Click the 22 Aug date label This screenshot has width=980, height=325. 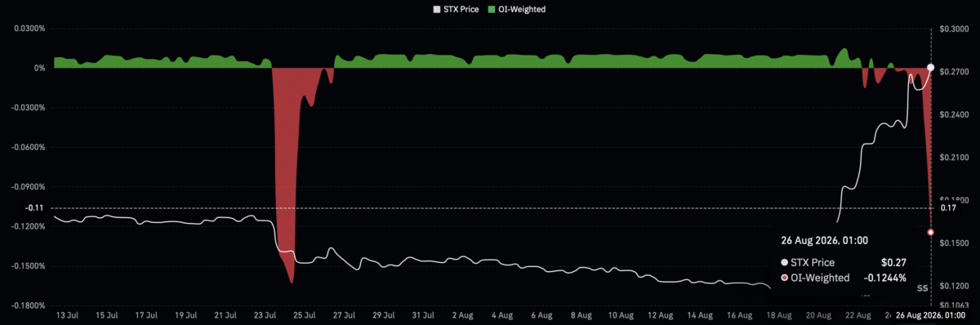[859, 314]
